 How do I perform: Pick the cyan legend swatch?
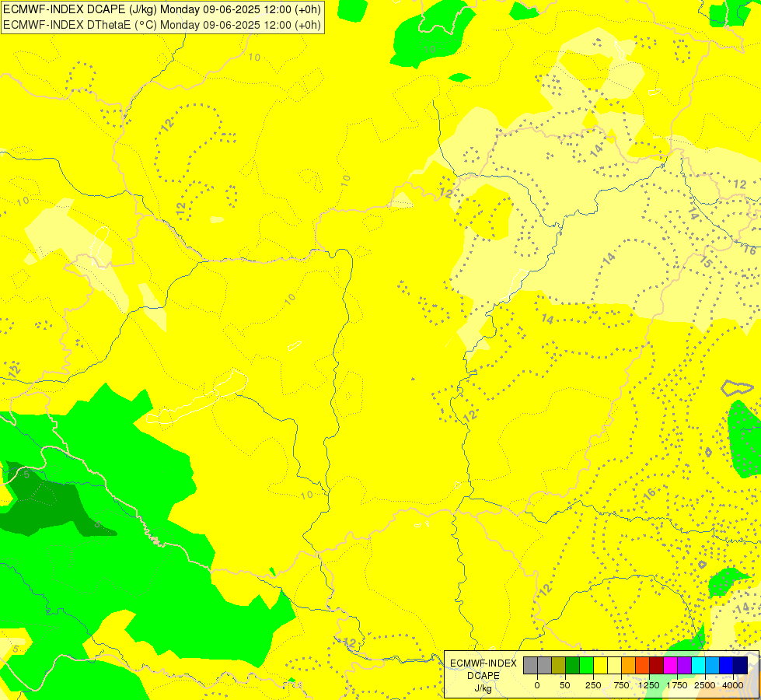point(699,666)
